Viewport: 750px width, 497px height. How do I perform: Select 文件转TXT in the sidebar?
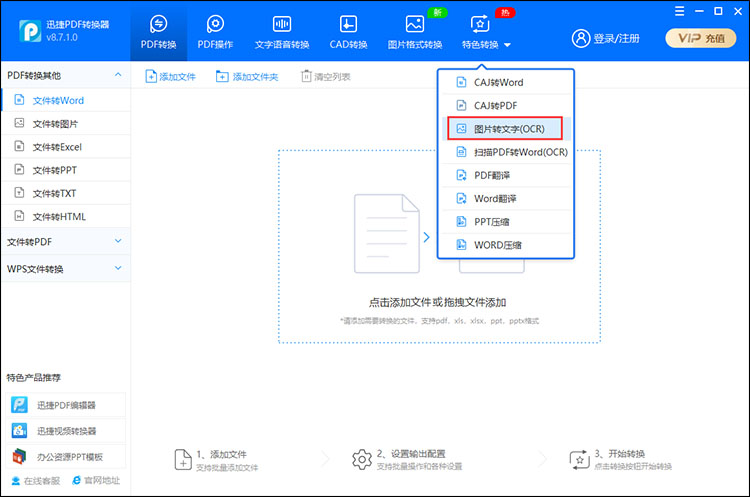click(66, 193)
